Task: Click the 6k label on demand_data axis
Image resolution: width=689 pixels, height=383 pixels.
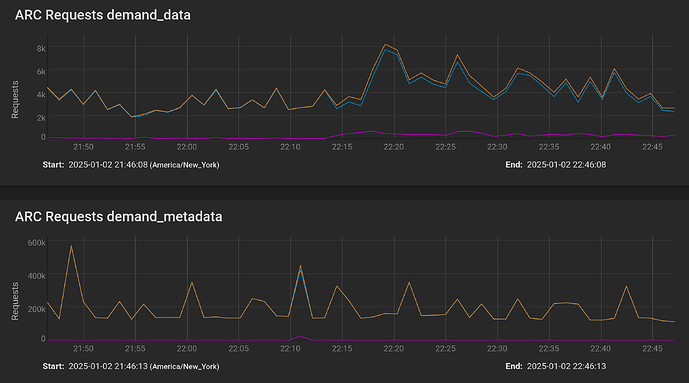Action: (x=41, y=71)
